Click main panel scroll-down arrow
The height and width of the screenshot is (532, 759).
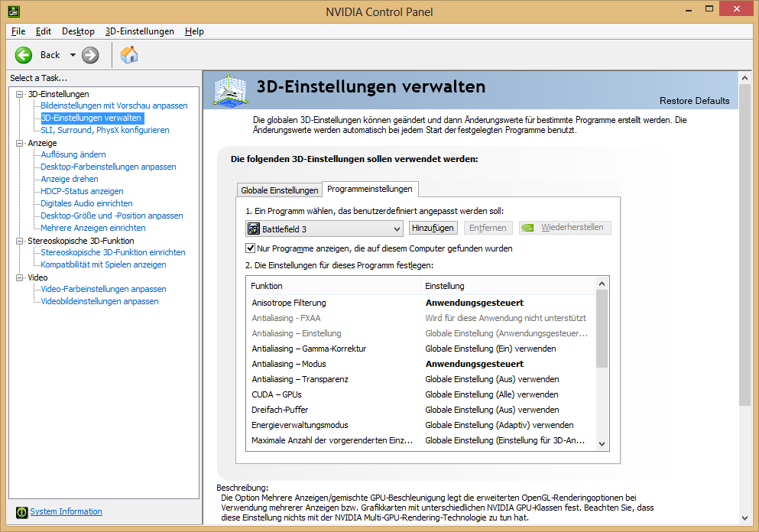(x=744, y=518)
